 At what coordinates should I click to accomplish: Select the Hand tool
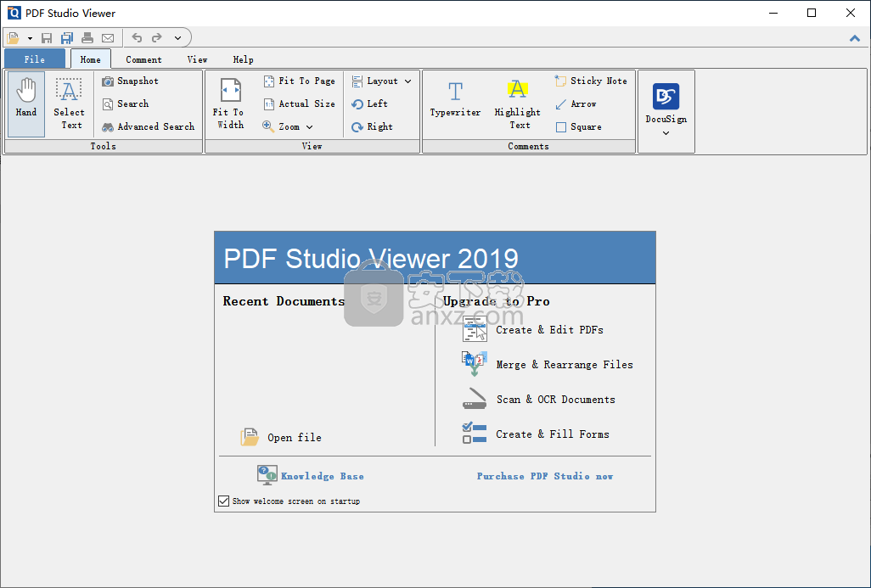pyautogui.click(x=26, y=104)
